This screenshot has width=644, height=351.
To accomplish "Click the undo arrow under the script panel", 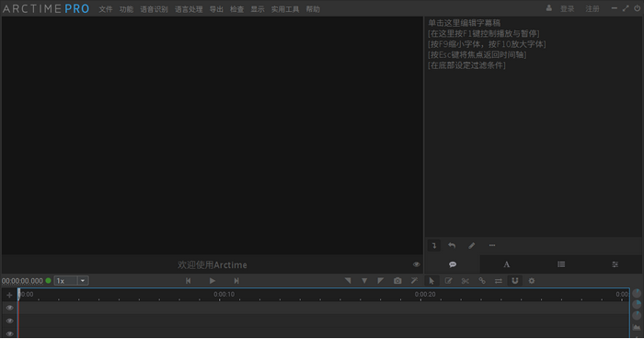I will (x=452, y=246).
